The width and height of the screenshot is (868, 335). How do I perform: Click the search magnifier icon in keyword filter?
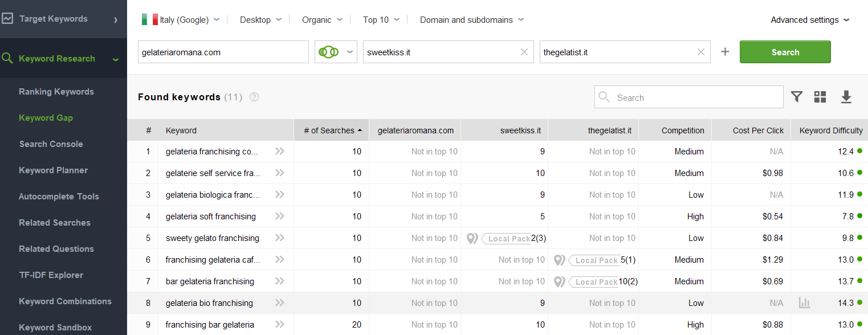pos(604,97)
